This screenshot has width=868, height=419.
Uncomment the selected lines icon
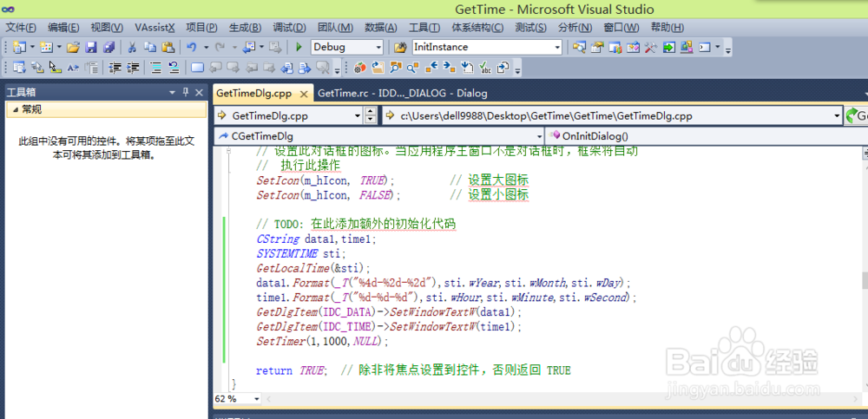pyautogui.click(x=174, y=68)
